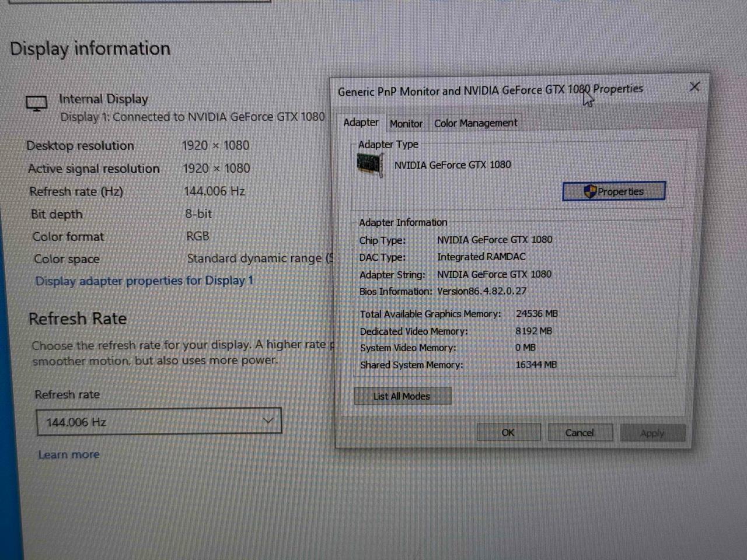
Task: Click the adapter Properties button
Action: coord(614,191)
